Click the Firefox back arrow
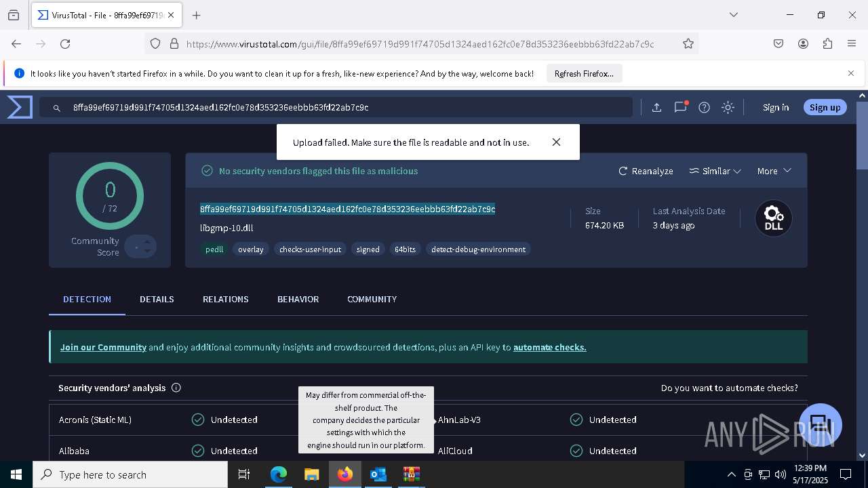Image resolution: width=868 pixels, height=488 pixels. [x=16, y=43]
